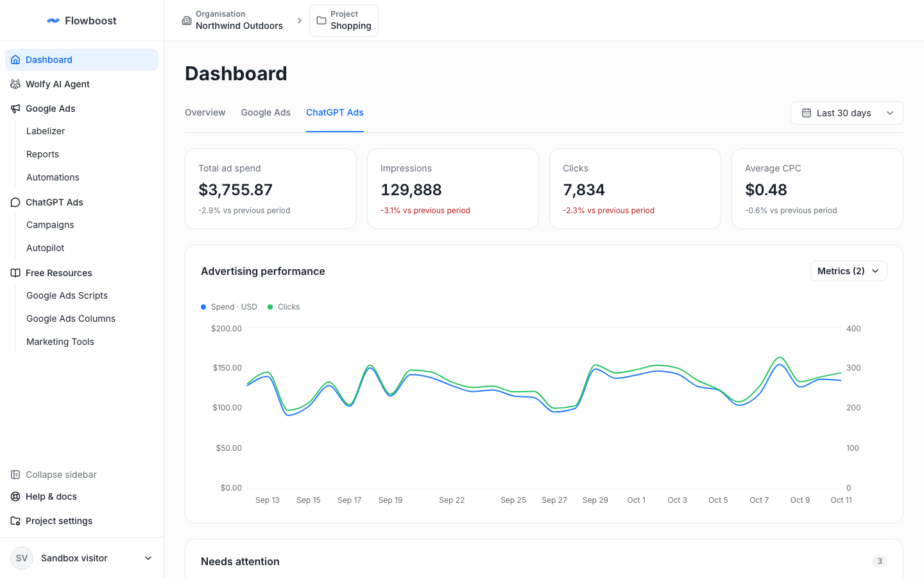Image resolution: width=924 pixels, height=578 pixels.
Task: Click the Project folder icon
Action: 321,21
